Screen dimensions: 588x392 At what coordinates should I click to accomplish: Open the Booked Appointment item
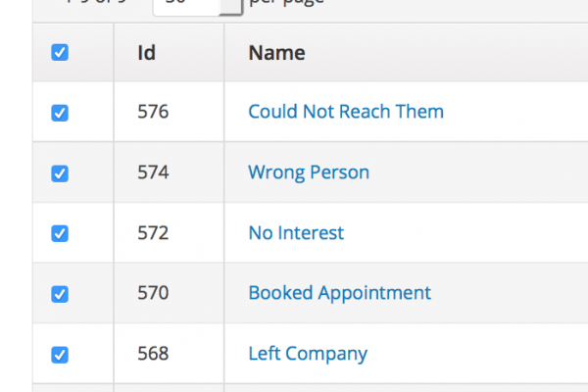point(339,293)
